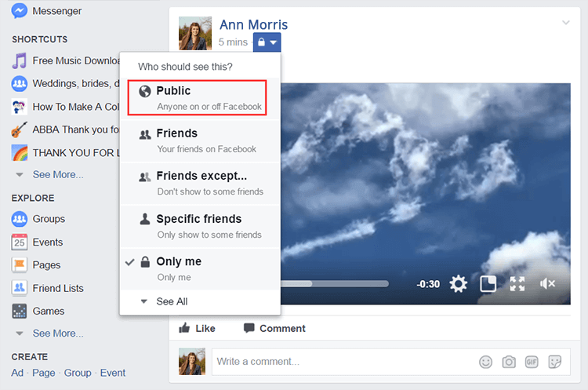The image size is (588, 390).
Task: Open the lock privacy dropdown beside 5 mins
Action: point(267,42)
